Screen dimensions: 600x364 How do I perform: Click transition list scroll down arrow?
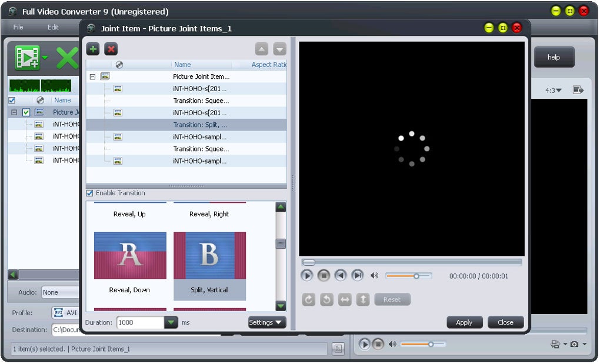281,306
